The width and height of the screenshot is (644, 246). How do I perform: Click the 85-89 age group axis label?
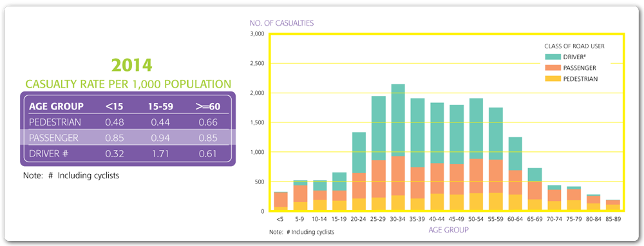[613, 220]
